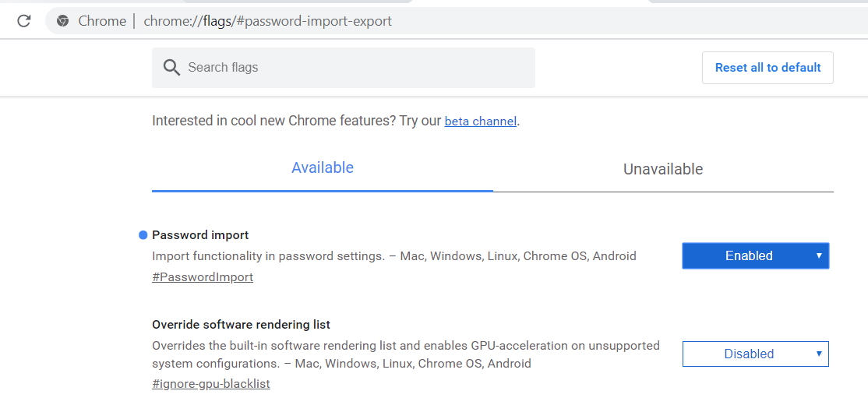
Task: Open the Disabled dropdown for software rendering override
Action: point(749,354)
